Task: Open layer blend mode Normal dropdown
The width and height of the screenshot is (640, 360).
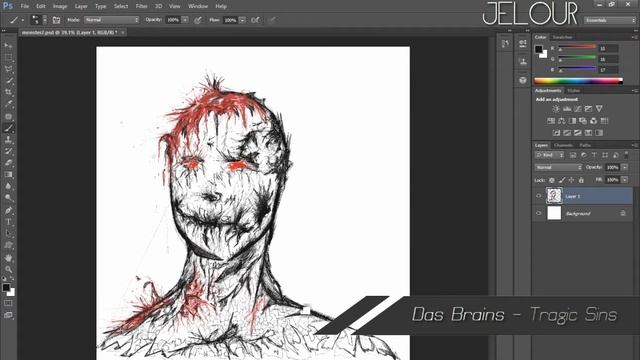Action: pyautogui.click(x=559, y=167)
